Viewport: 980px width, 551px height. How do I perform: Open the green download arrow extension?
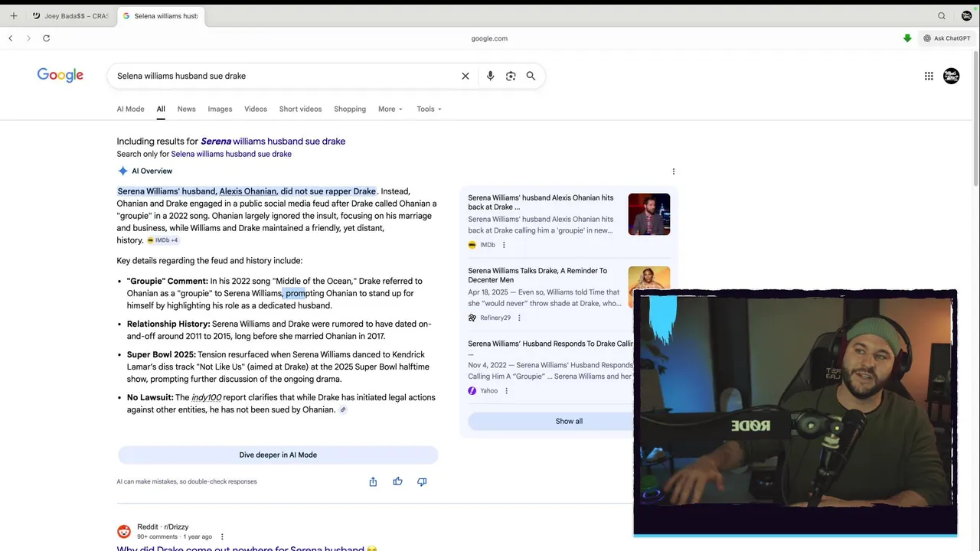tap(907, 38)
